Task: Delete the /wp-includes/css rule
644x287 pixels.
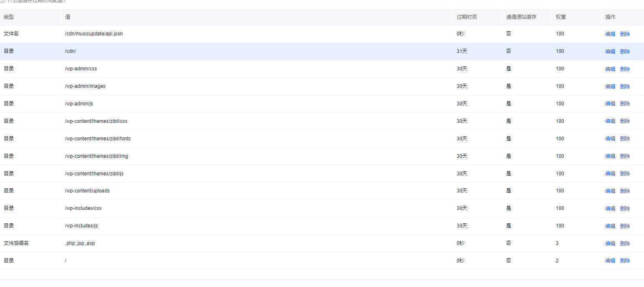Action: [x=625, y=209]
